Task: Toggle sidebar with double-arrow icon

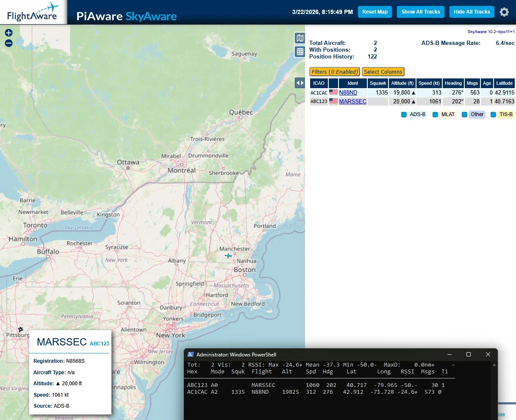Action: point(300,83)
